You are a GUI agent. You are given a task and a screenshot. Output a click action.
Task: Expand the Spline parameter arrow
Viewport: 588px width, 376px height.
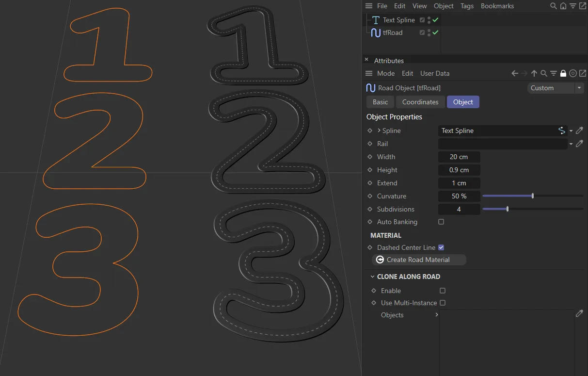[379, 131]
